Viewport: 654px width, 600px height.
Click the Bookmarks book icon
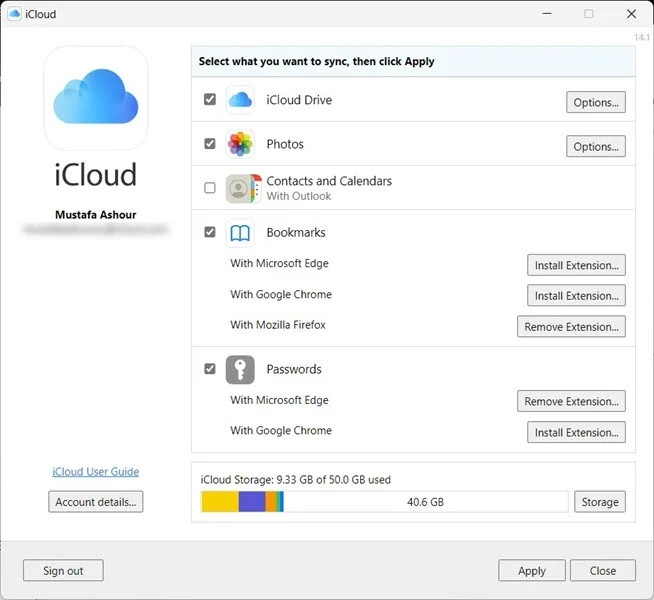click(240, 233)
